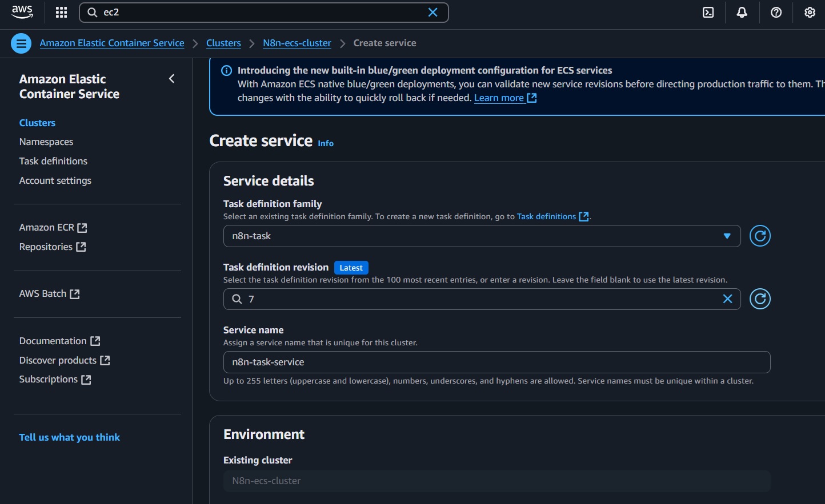Open the help question mark menu

776,12
